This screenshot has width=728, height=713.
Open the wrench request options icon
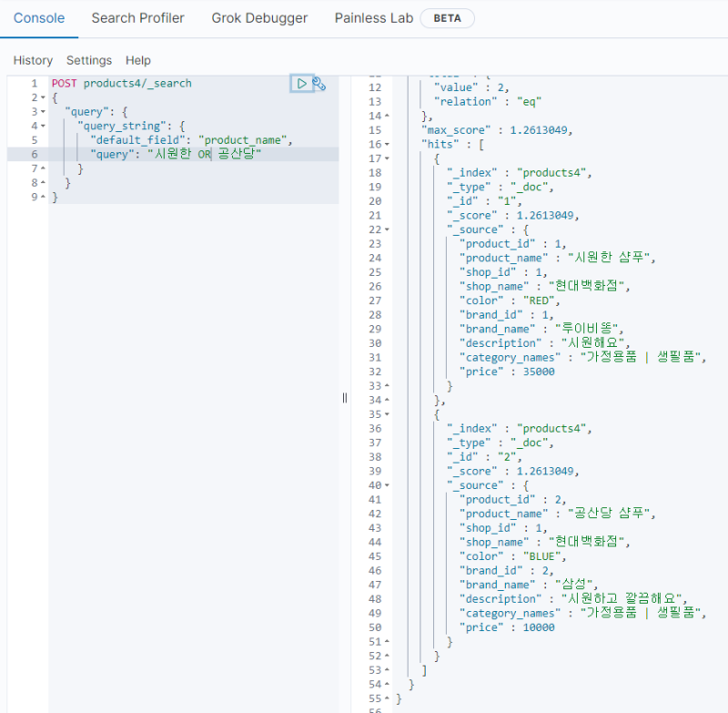[x=318, y=84]
